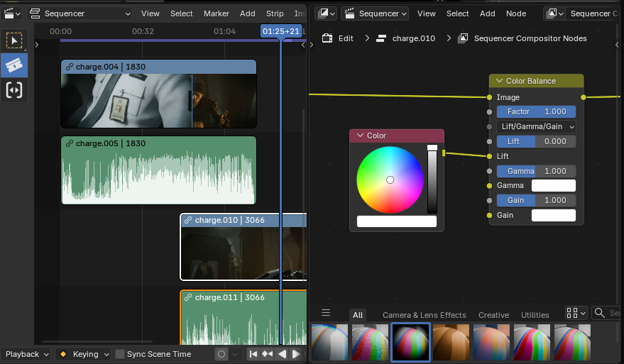Click the Color node output socket

tap(444, 153)
